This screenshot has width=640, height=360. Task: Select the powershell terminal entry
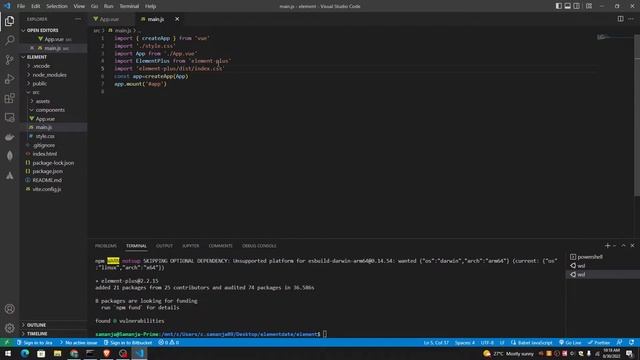[602, 257]
